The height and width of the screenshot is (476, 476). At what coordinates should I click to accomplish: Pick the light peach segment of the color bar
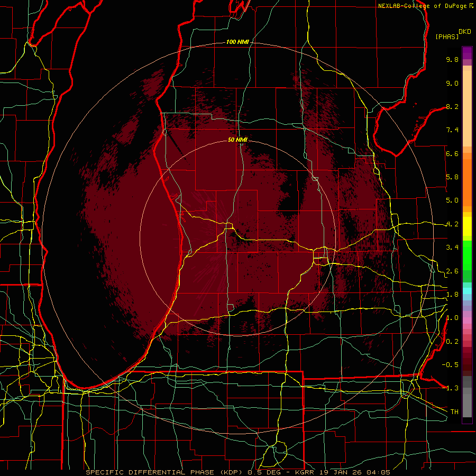pos(467,108)
